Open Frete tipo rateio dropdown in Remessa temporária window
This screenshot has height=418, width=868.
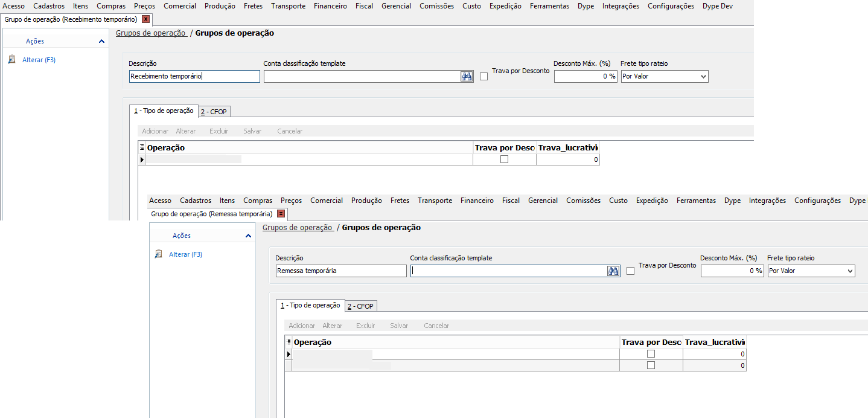click(850, 271)
